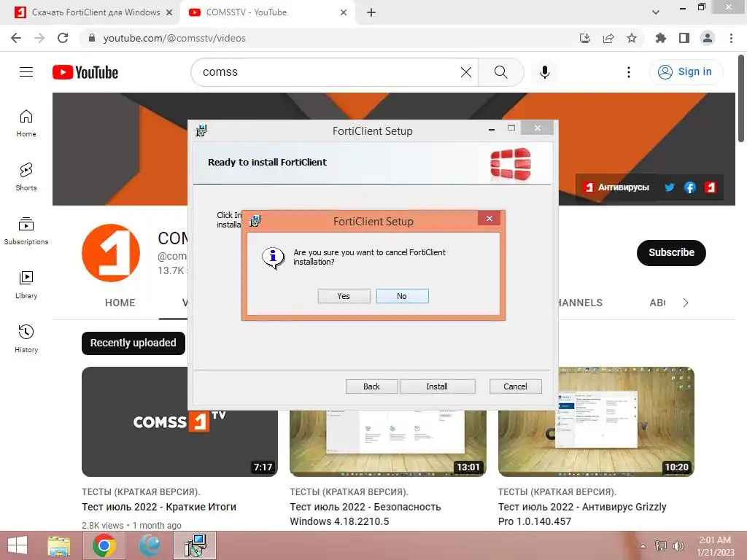This screenshot has width=747, height=560.
Task: Click the YouTube search magnifier button
Action: coord(500,72)
